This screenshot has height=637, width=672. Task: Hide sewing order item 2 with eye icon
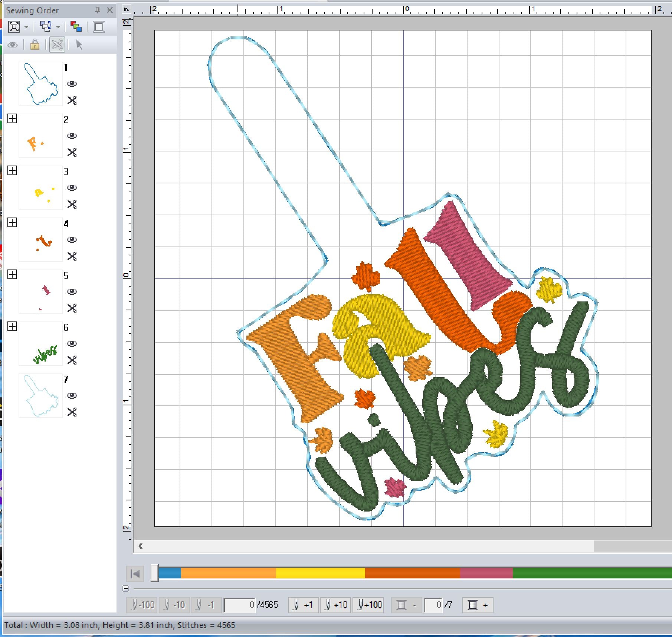pos(72,136)
